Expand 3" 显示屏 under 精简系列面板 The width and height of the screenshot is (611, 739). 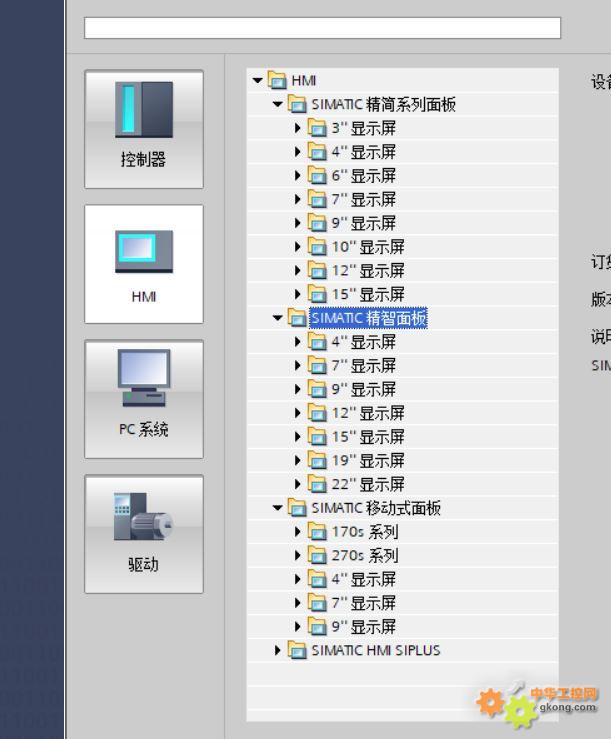pos(297,128)
